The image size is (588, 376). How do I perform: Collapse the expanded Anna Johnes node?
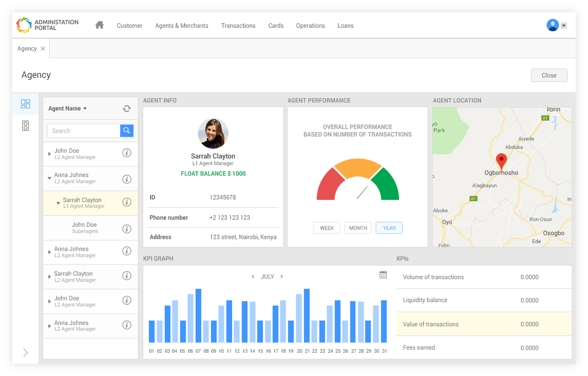[x=49, y=178]
